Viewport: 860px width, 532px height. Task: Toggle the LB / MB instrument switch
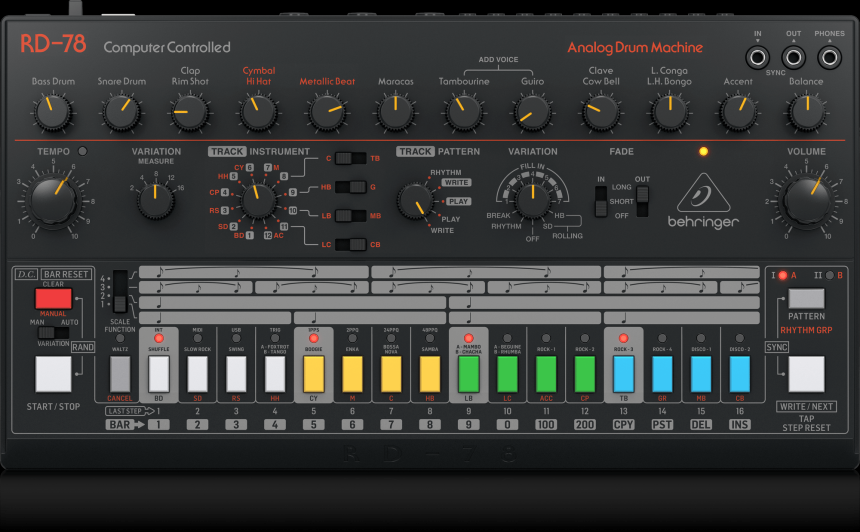350,216
